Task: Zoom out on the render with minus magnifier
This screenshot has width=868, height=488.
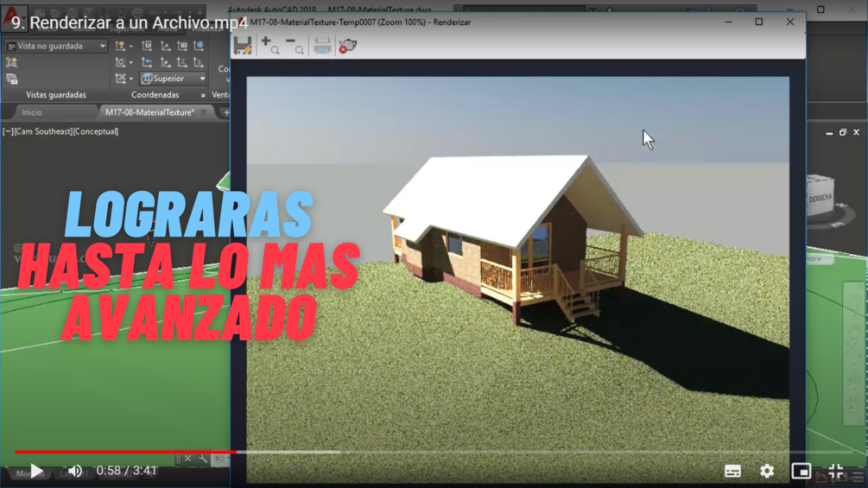Action: point(295,46)
